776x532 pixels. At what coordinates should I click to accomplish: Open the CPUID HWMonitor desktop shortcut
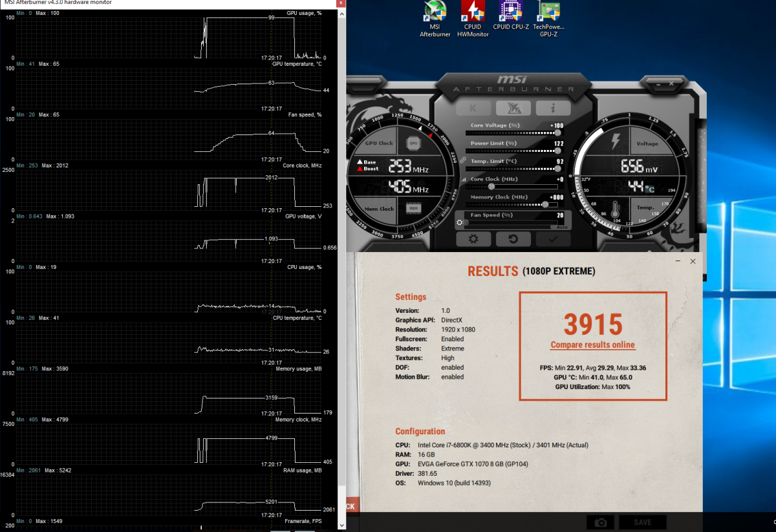472,19
